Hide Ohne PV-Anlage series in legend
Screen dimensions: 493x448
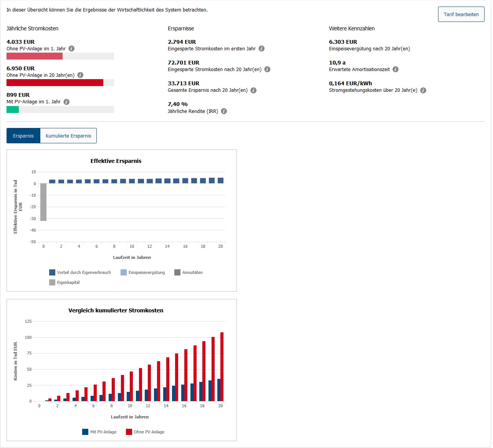145,432
